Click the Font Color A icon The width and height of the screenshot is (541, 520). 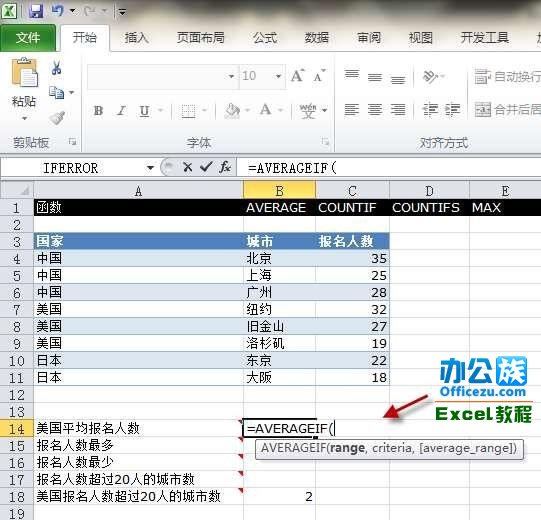[x=265, y=111]
